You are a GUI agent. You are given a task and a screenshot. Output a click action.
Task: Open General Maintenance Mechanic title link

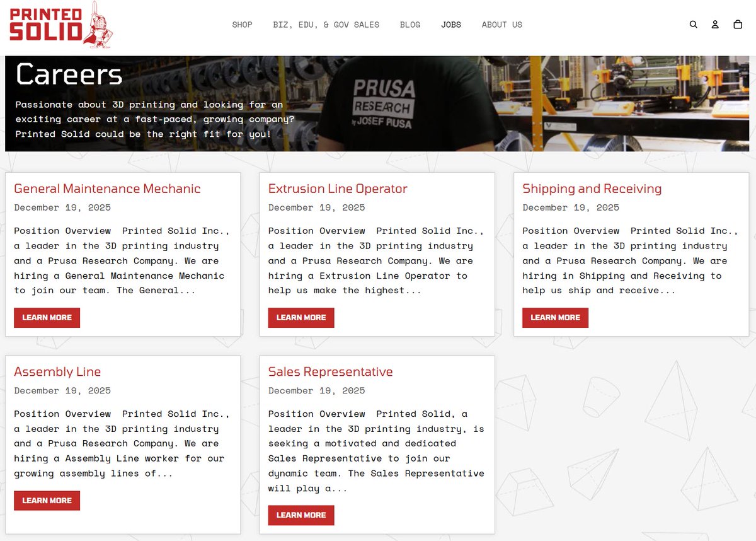[x=107, y=189]
